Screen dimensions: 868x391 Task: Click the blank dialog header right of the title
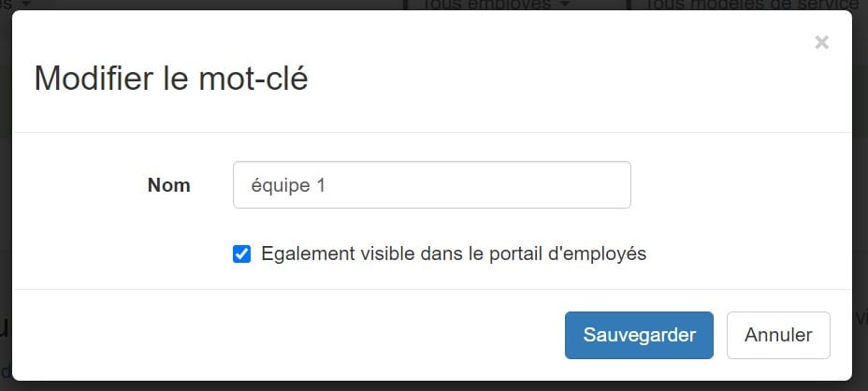tap(561, 79)
